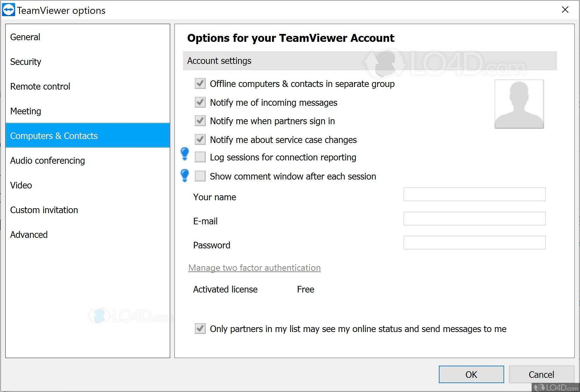Switch to the Security section
This screenshot has height=392, width=580.
pos(26,62)
